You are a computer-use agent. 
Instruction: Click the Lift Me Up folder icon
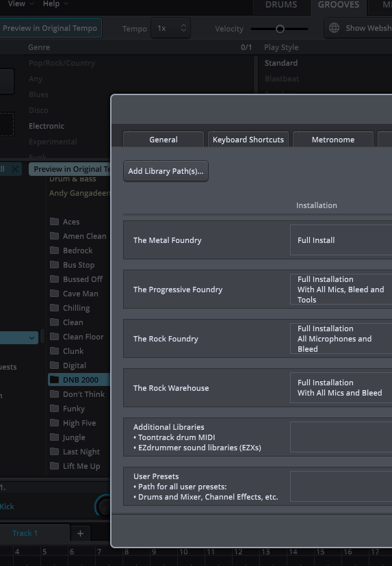point(54,466)
